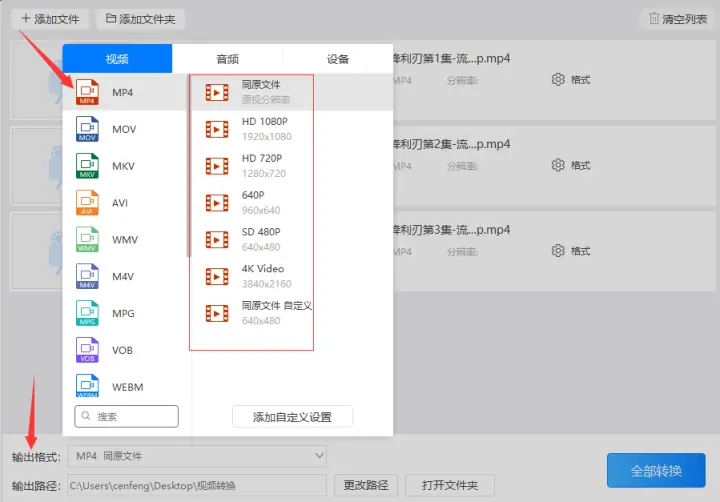Click the format search input field

click(126, 416)
